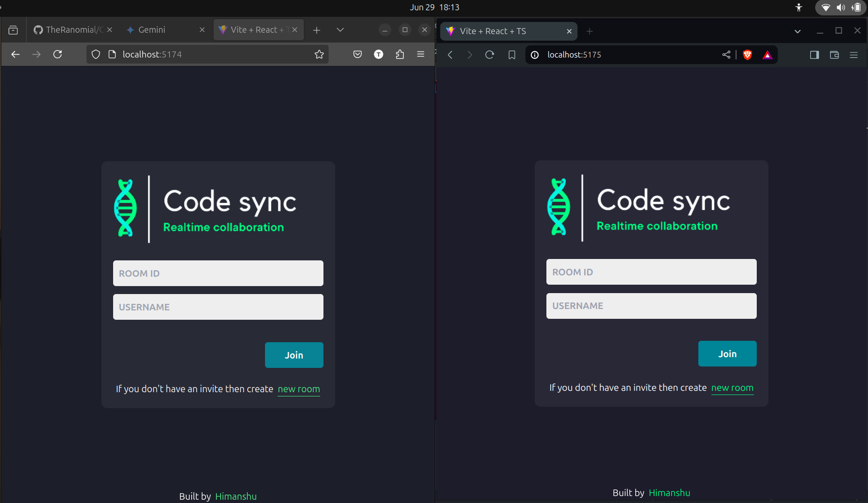Open the Firefox extensions puzzle icon
The width and height of the screenshot is (868, 503).
point(400,55)
